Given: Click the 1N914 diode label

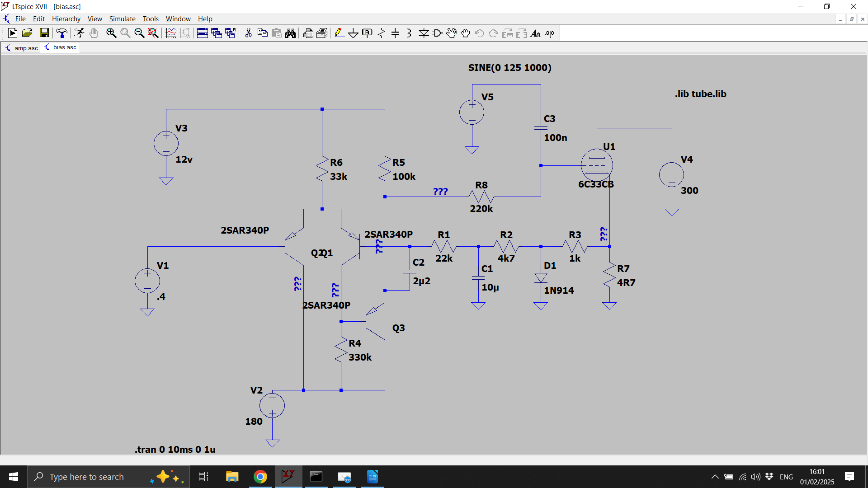Looking at the screenshot, I should (559, 291).
